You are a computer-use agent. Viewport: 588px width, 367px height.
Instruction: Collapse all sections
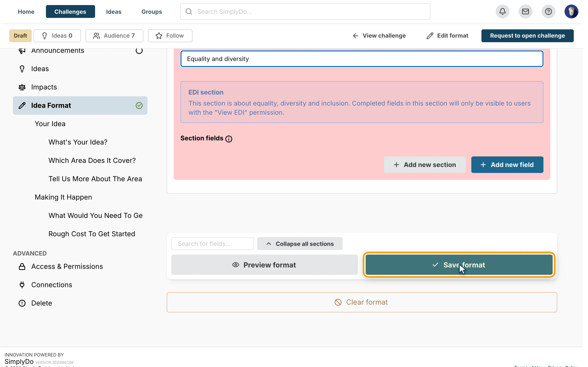(x=300, y=244)
